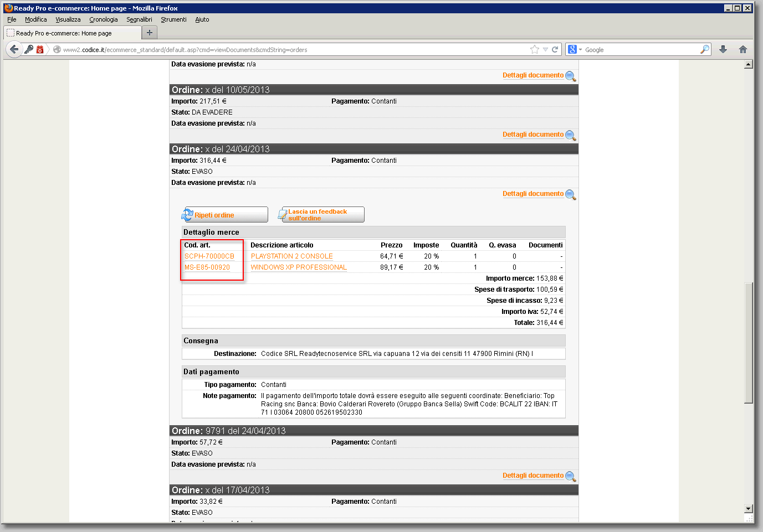Click the Ripeti ordine button

[224, 215]
